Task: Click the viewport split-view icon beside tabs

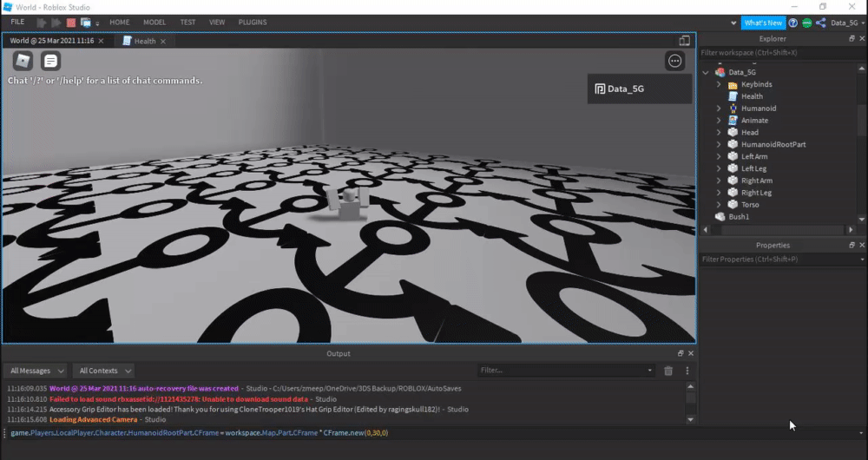Action: pos(685,41)
